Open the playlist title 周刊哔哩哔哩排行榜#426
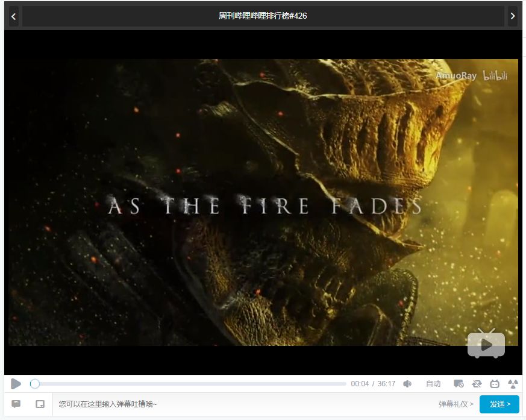The image size is (526, 420). (x=263, y=16)
